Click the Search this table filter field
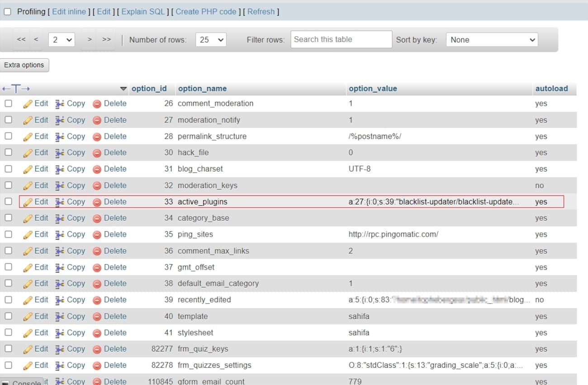588x385 pixels. 341,39
